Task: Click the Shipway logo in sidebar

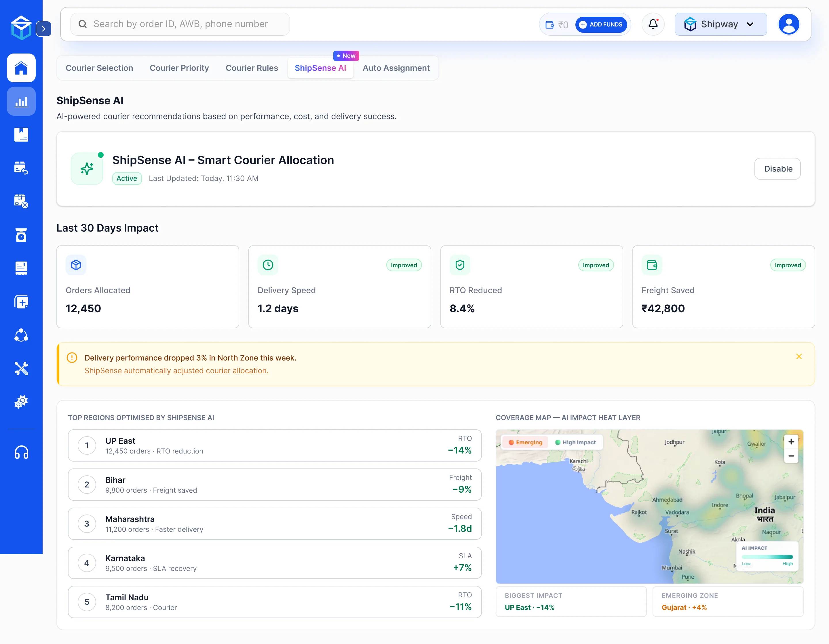Action: pos(21,28)
